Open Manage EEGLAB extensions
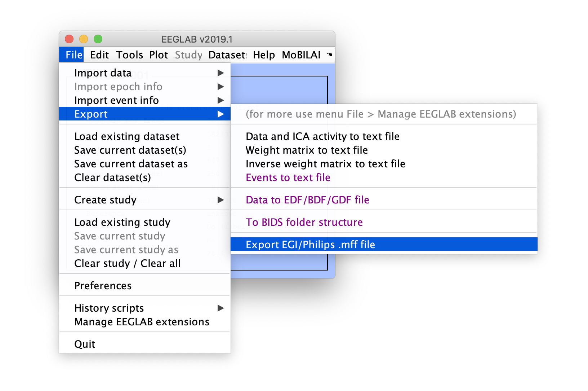The width and height of the screenshot is (588, 391). (x=142, y=322)
